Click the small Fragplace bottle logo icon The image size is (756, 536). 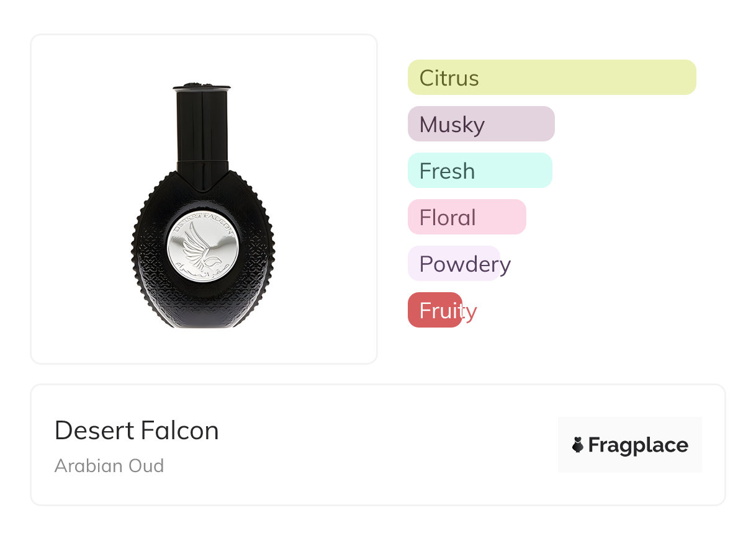578,445
